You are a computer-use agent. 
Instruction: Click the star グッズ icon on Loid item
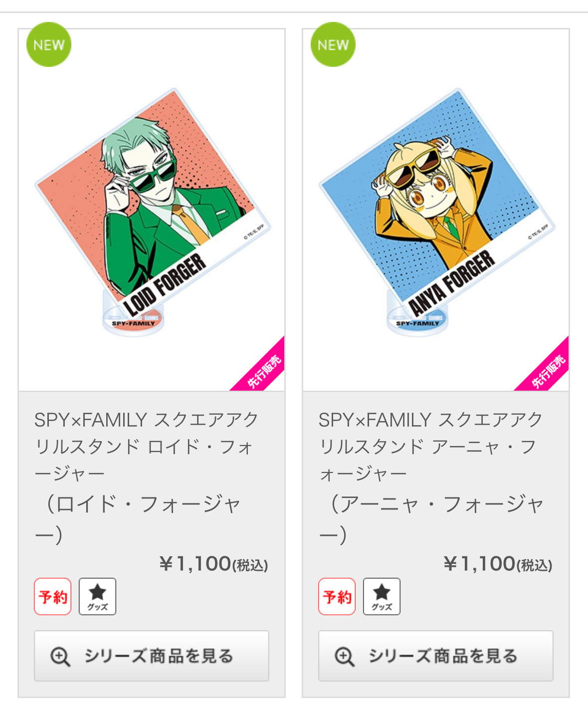click(97, 596)
